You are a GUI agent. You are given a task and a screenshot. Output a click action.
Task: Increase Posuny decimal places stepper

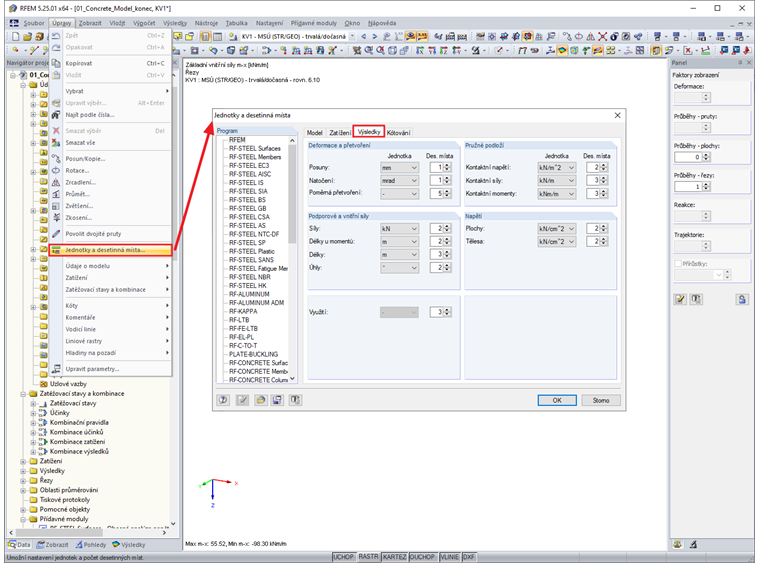[447, 165]
